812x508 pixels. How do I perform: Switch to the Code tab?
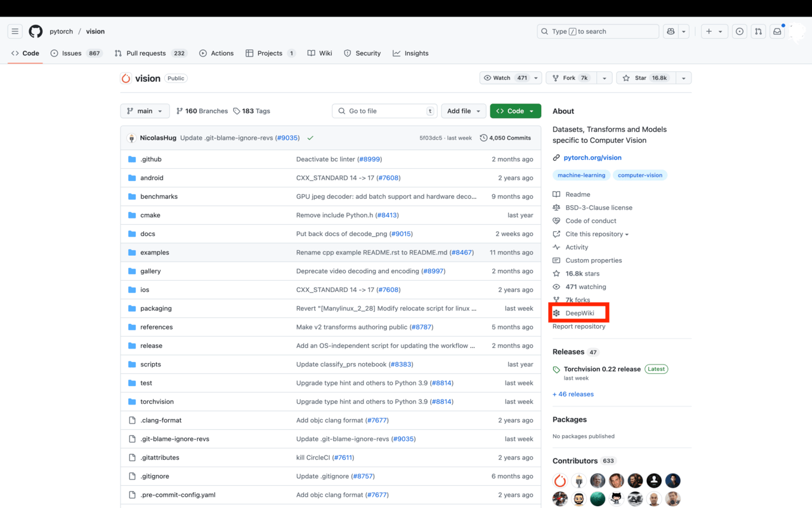tap(25, 53)
